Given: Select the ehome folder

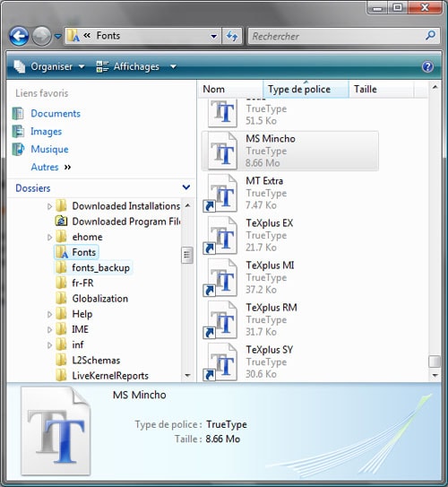Looking at the screenshot, I should coord(87,238).
